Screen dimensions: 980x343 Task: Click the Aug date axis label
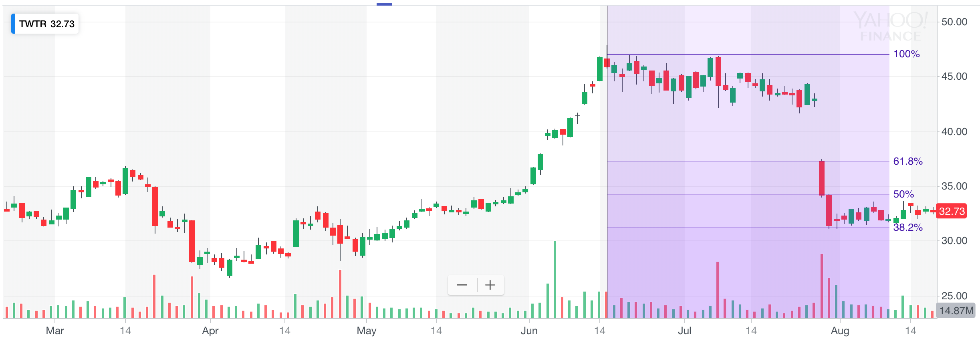pyautogui.click(x=840, y=331)
